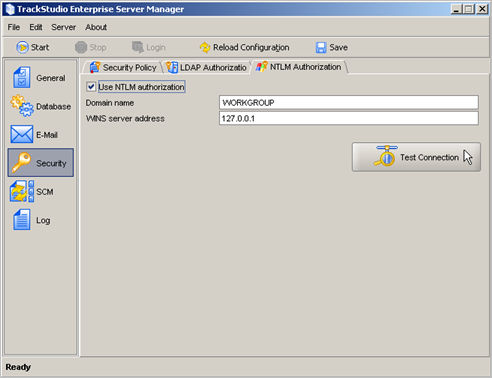Click the greyed Stop icon
Viewport: 492px width, 378px height.
(x=81, y=47)
